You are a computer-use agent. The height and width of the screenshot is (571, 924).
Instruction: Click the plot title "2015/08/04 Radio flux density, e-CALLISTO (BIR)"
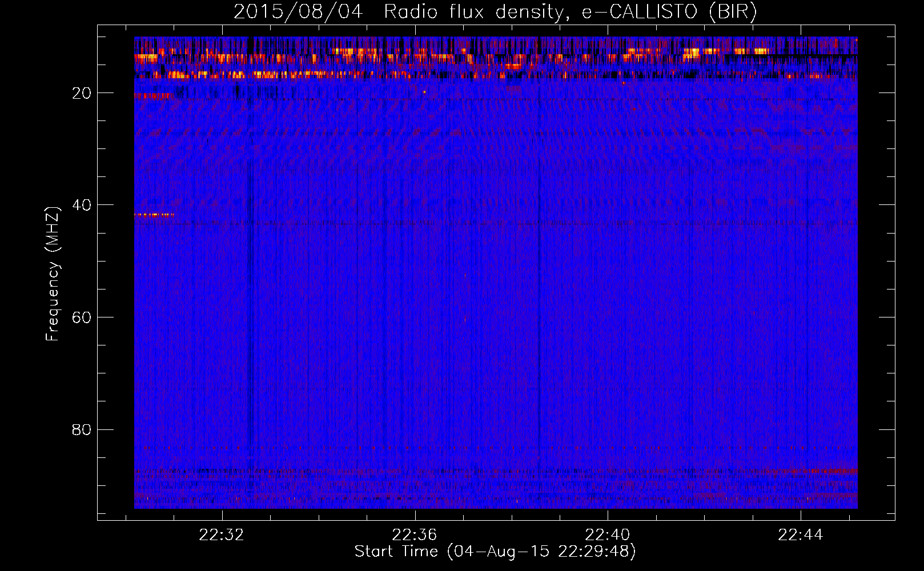[x=495, y=11]
